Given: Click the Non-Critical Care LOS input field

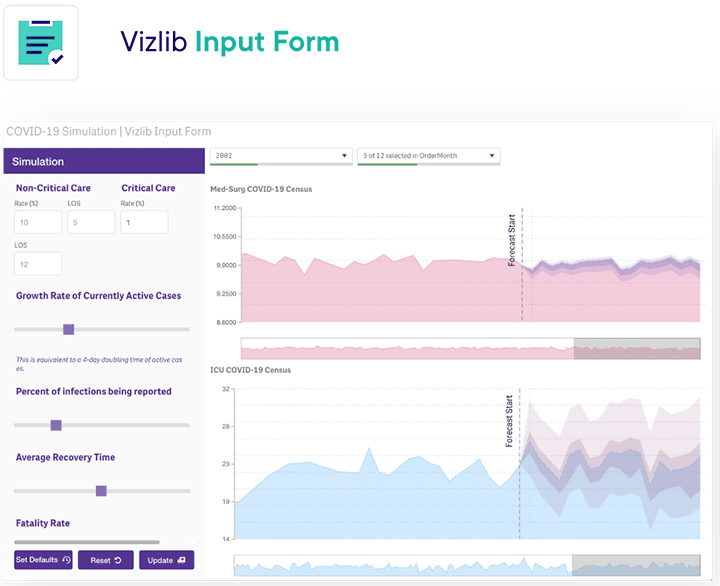Looking at the screenshot, I should (x=91, y=222).
